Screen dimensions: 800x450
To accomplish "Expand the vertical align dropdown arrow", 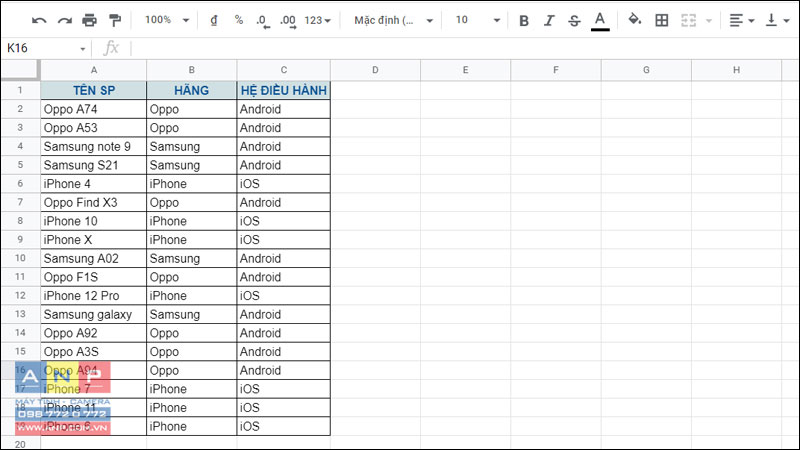I will click(x=786, y=21).
